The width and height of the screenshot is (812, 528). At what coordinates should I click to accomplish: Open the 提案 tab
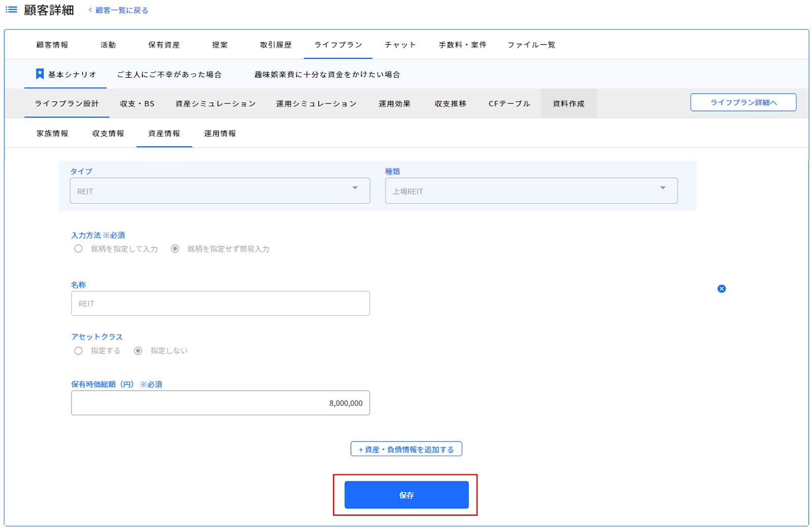tap(220, 45)
